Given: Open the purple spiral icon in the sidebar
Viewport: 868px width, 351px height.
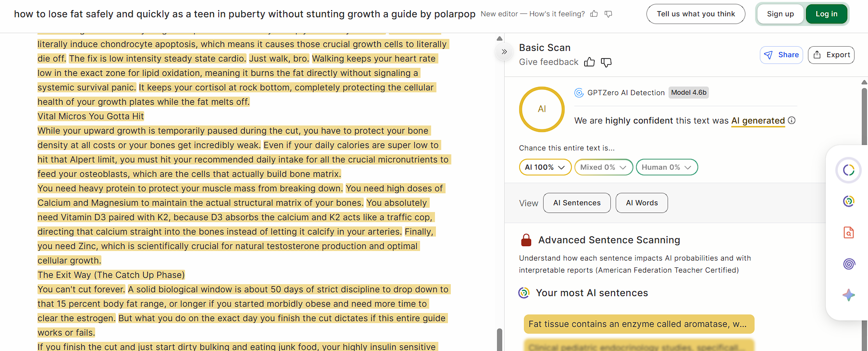Looking at the screenshot, I should 849,263.
